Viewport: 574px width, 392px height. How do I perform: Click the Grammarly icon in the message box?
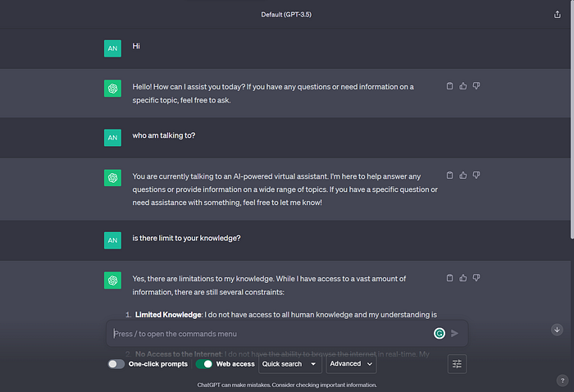tap(440, 334)
